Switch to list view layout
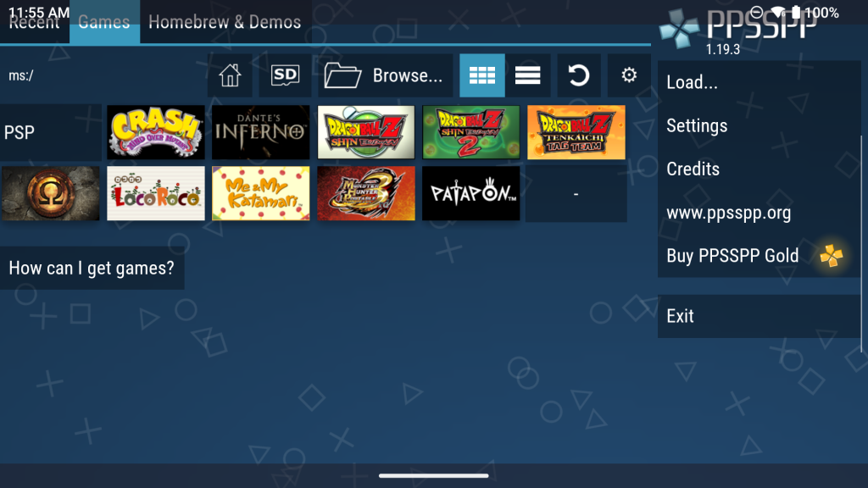 [527, 75]
